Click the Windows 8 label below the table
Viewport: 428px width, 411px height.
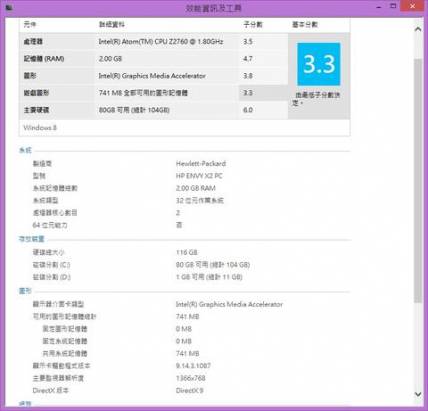pos(40,128)
